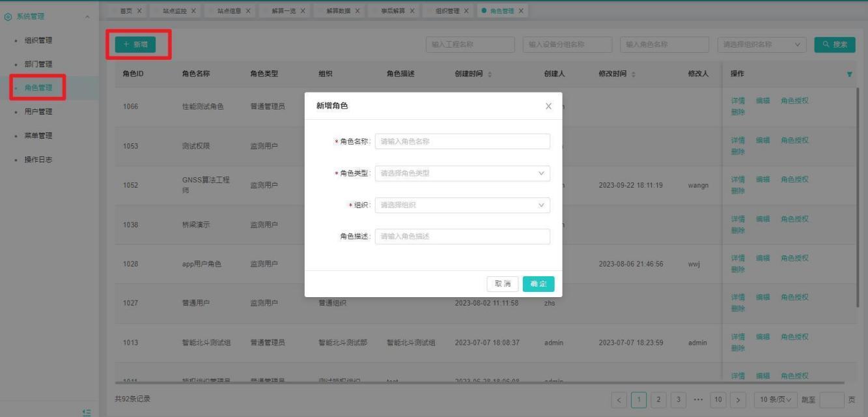
Task: Sort by 修改时间 column arrows
Action: click(634, 74)
